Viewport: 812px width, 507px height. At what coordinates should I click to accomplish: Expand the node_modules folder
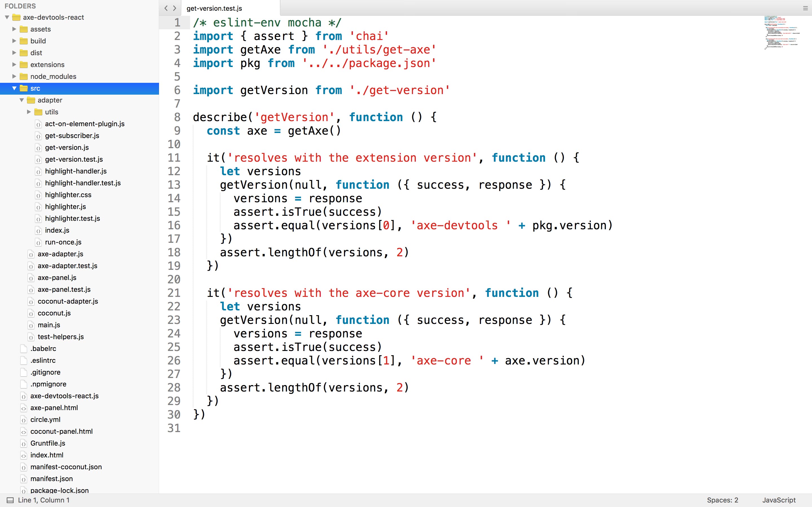tap(14, 76)
